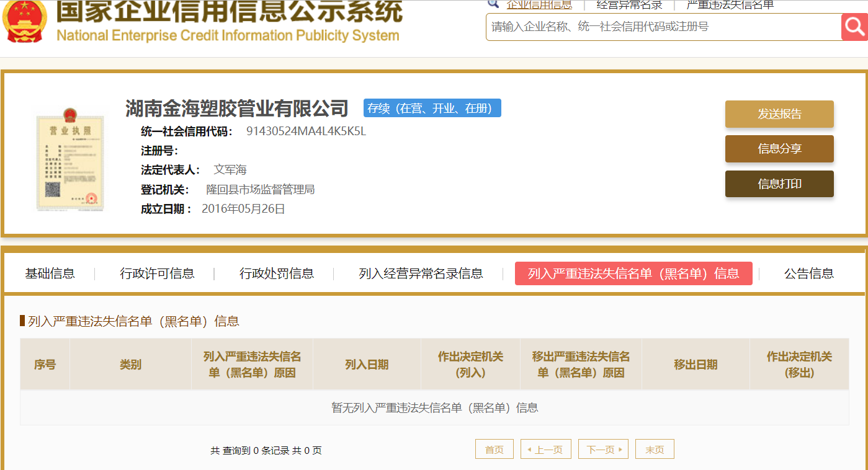The image size is (868, 470).
Task: Click the 移出严重违法失信名单（黑名单）原因 column header
Action: [x=581, y=365]
